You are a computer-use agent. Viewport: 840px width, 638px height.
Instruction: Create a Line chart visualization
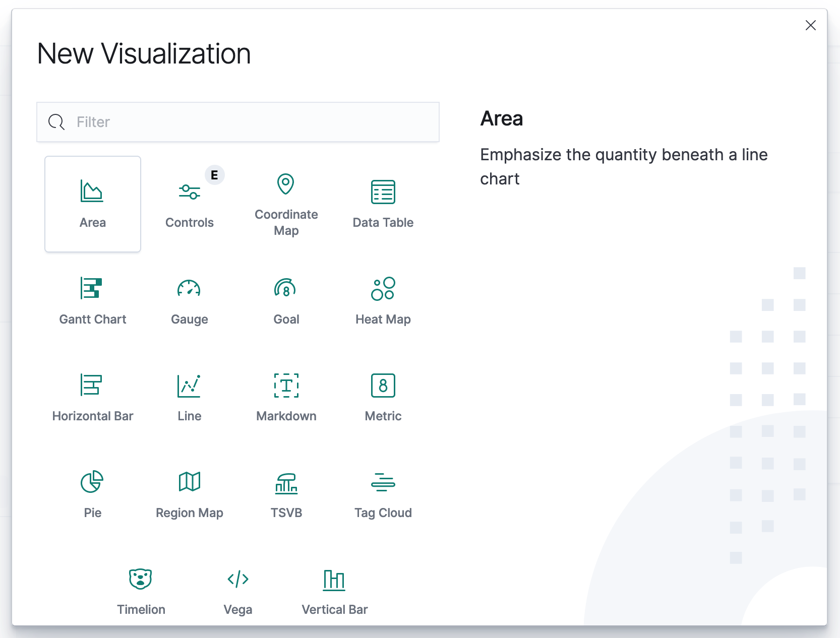coord(189,386)
